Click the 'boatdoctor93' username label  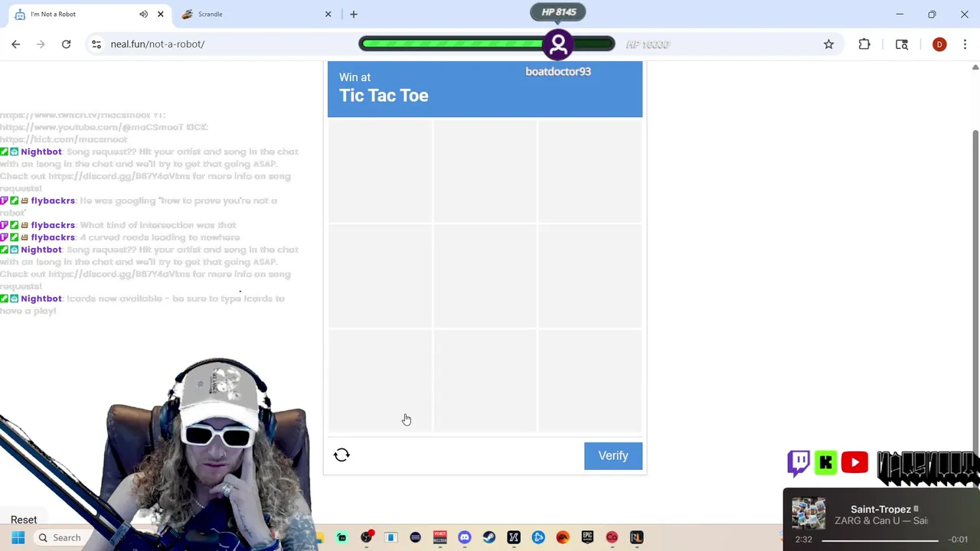coord(558,71)
